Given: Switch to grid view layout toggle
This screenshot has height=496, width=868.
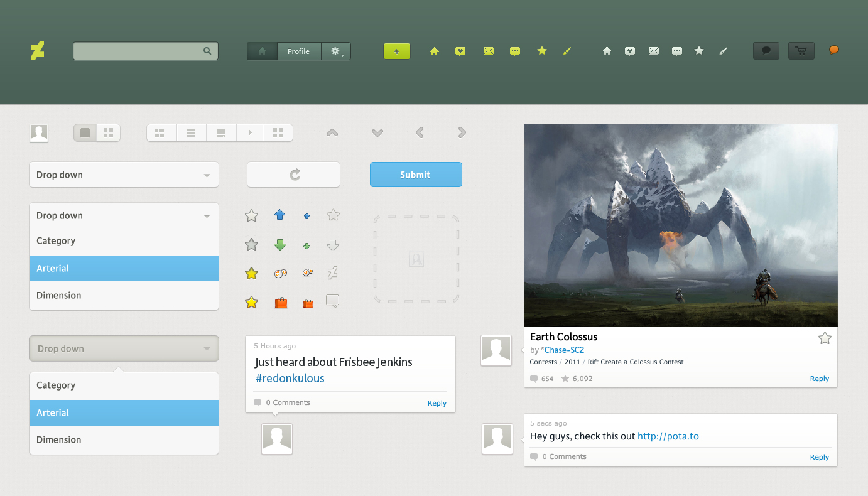Looking at the screenshot, I should (108, 132).
